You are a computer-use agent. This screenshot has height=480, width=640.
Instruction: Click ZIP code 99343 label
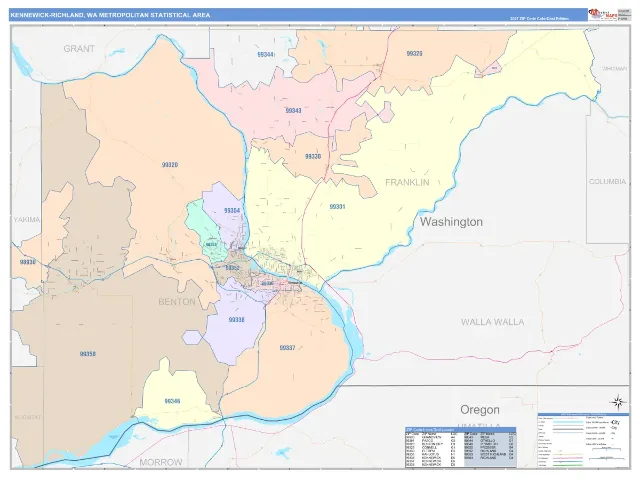(x=293, y=111)
